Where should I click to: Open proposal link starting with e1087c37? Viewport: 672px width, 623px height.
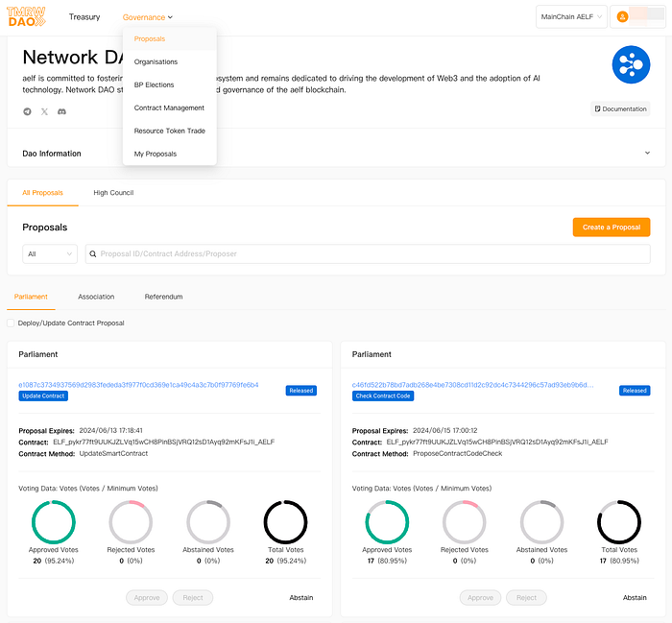(x=138, y=385)
